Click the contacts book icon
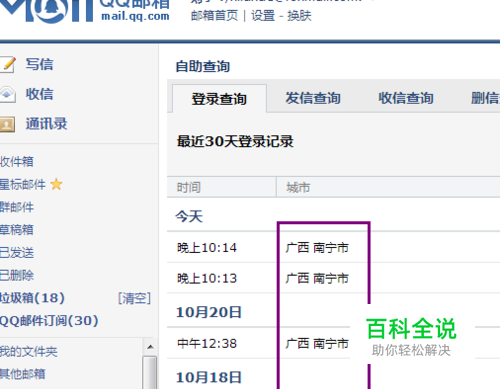The width and height of the screenshot is (500, 389). coord(7,124)
